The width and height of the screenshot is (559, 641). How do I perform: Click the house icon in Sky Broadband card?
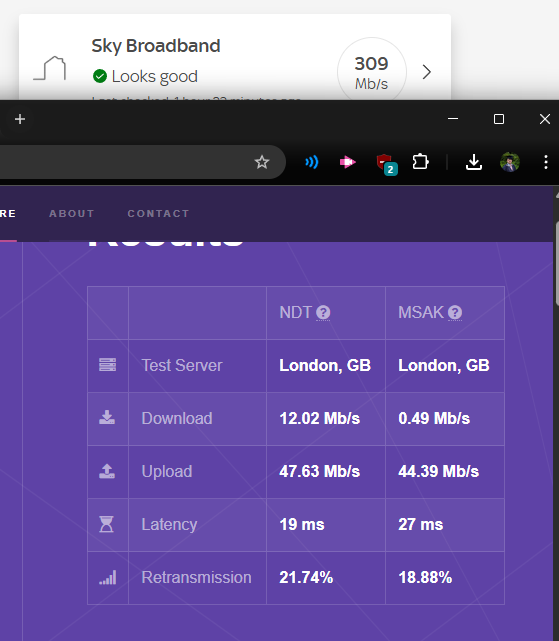[x=50, y=68]
